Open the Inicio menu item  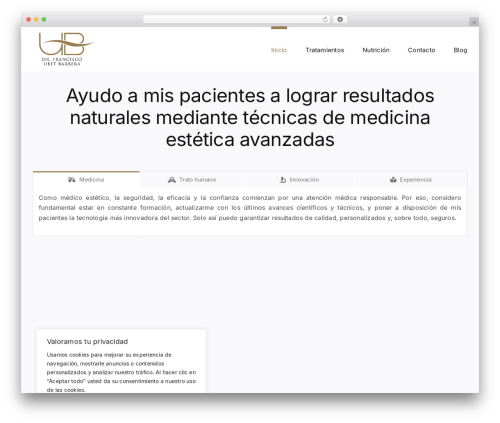coord(279,50)
